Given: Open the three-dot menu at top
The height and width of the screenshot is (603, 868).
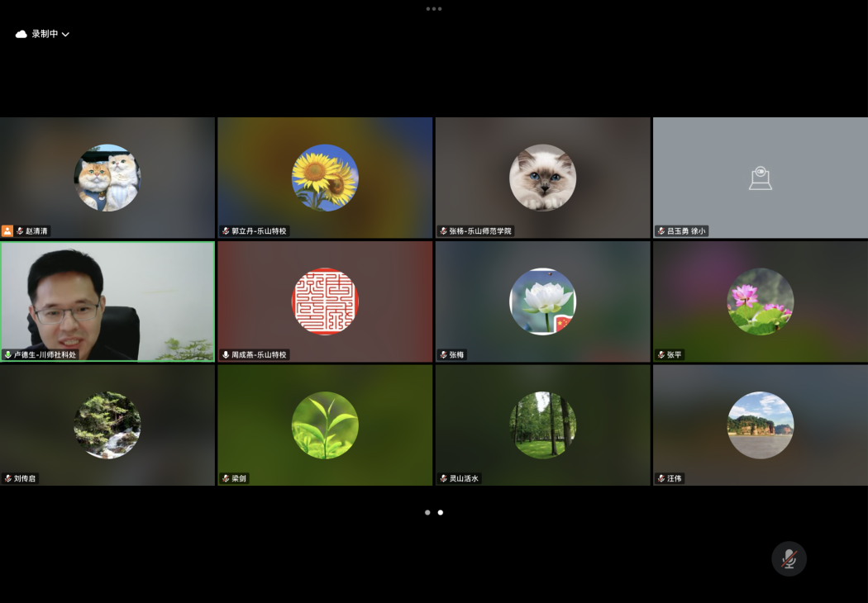Looking at the screenshot, I should coord(434,9).
